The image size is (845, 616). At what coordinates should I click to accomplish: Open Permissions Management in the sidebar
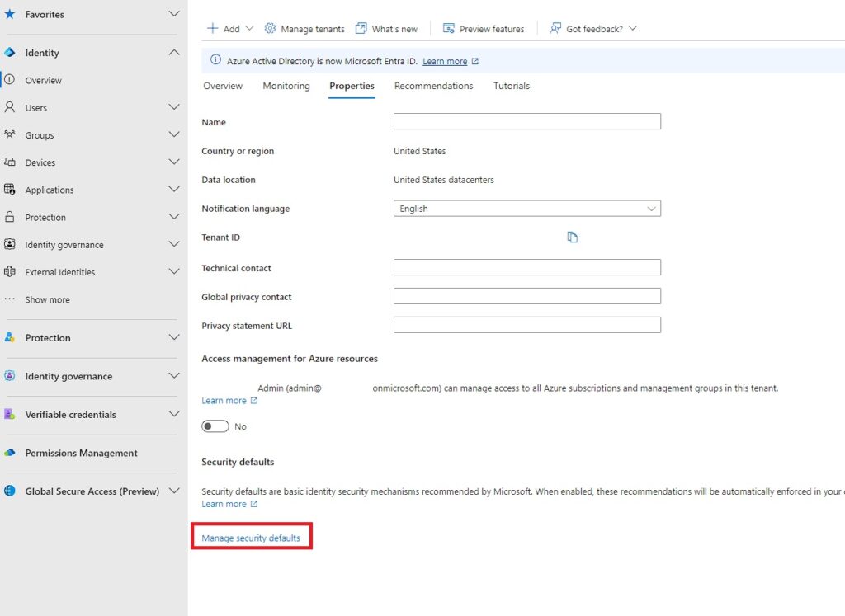coord(82,453)
